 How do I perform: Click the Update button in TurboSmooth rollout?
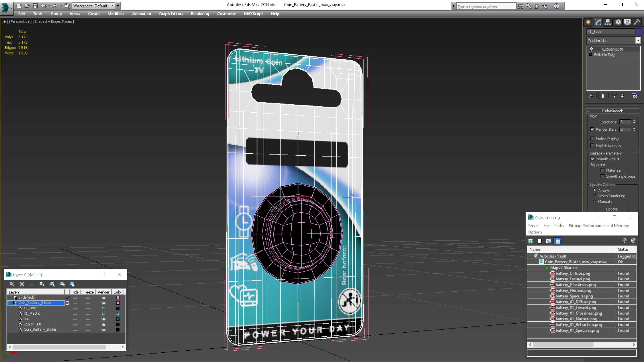[612, 209]
